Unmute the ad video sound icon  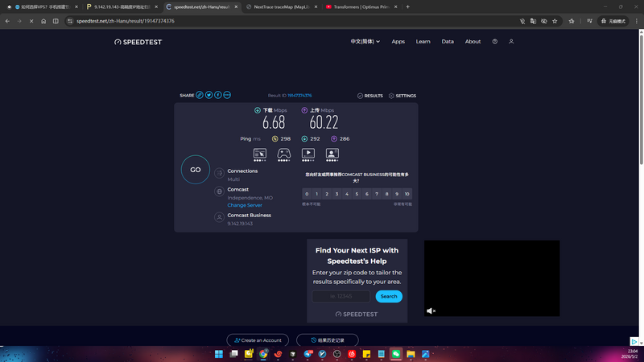tap(431, 311)
